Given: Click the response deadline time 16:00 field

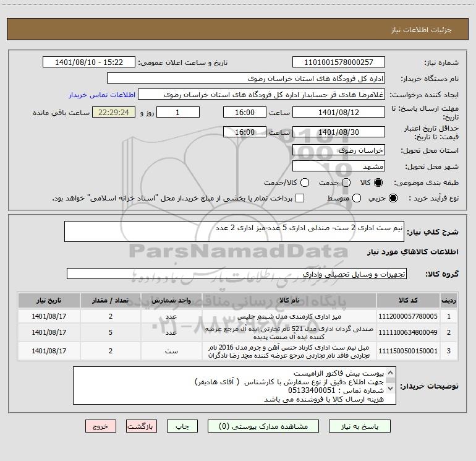Looking at the screenshot, I should 245,113.
